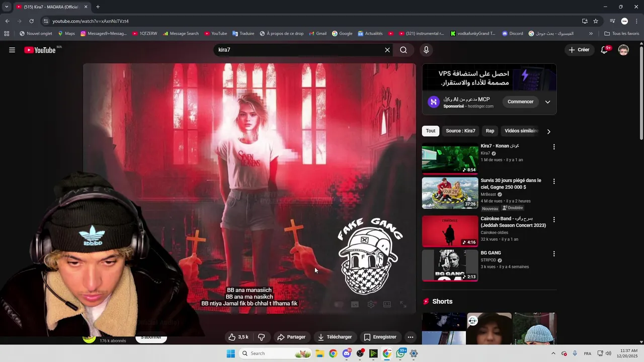This screenshot has width=644, height=362.
Task: Open player settings gear
Action: [x=371, y=304]
